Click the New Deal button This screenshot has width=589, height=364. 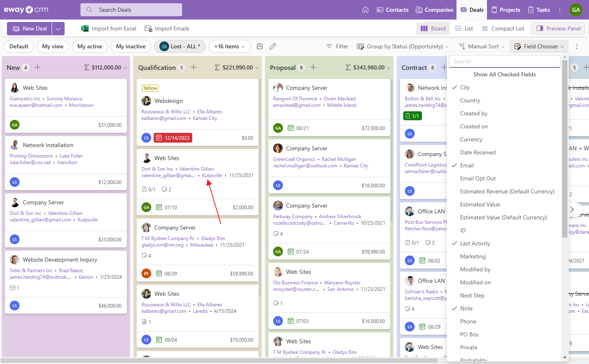[30, 28]
